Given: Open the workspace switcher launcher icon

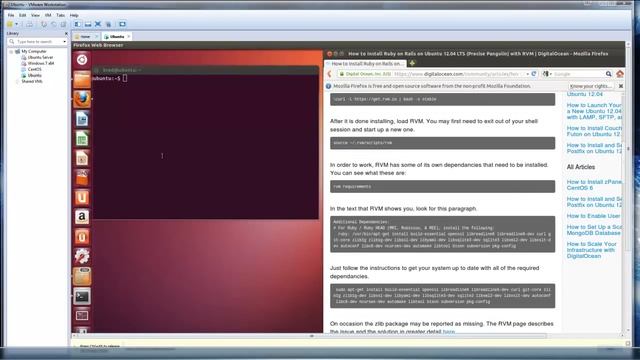Looking at the screenshot, I should (x=82, y=316).
